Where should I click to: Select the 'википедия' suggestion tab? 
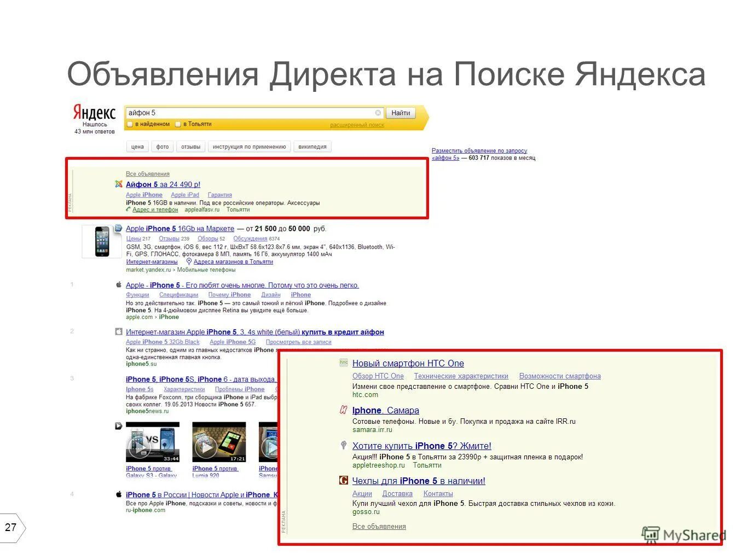[312, 147]
